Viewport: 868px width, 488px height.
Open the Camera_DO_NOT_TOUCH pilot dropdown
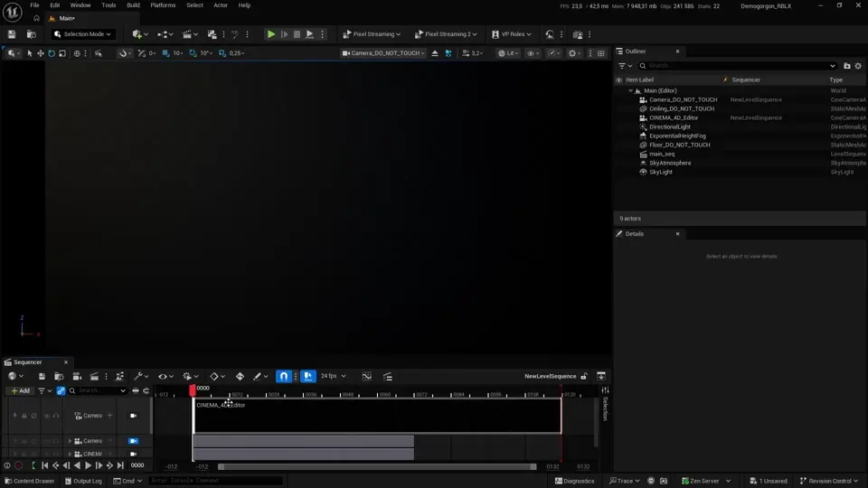383,53
